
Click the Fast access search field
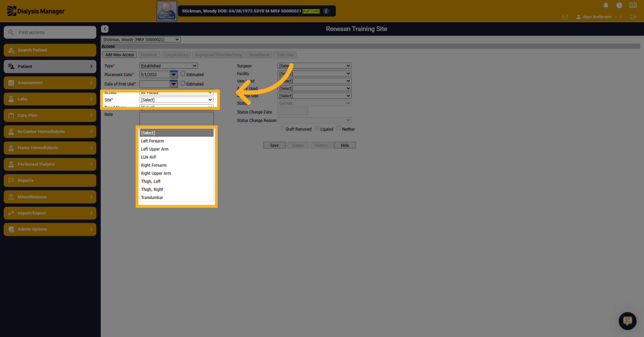click(x=50, y=32)
